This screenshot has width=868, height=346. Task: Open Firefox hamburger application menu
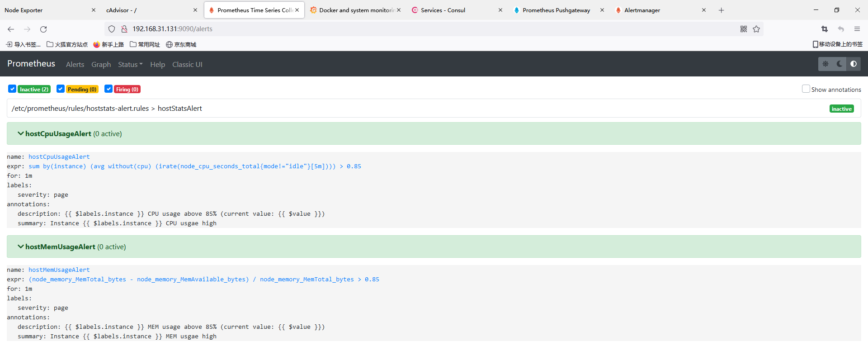[x=857, y=29]
